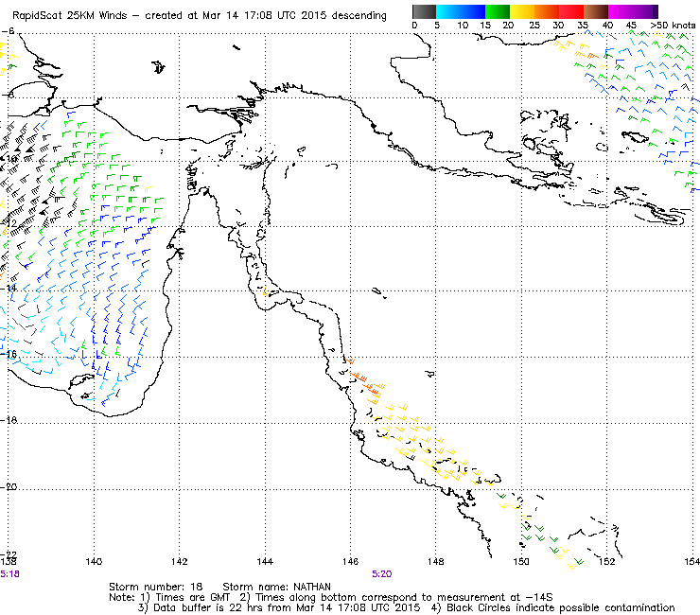Click the longitude label 146
The width and height of the screenshot is (700, 615).
click(350, 562)
